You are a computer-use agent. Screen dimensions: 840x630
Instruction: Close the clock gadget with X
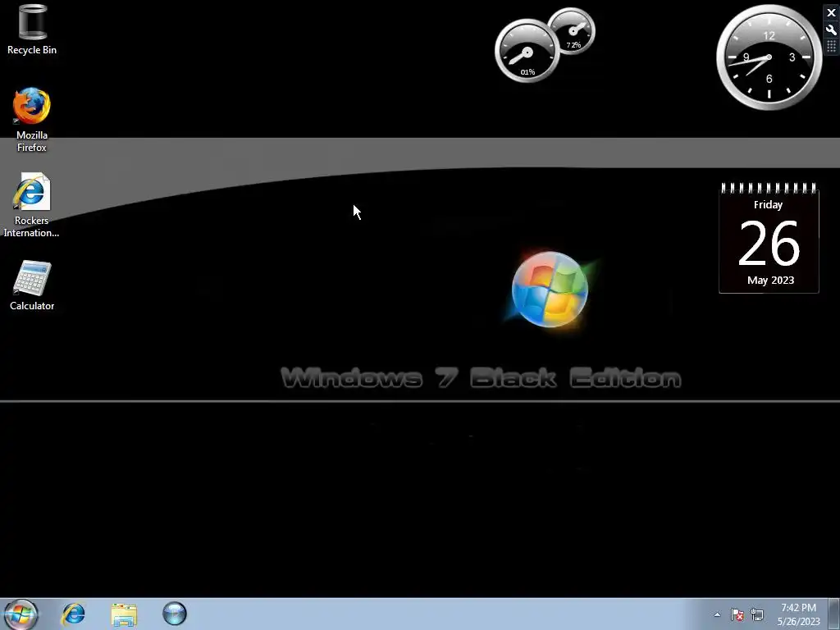pyautogui.click(x=832, y=12)
